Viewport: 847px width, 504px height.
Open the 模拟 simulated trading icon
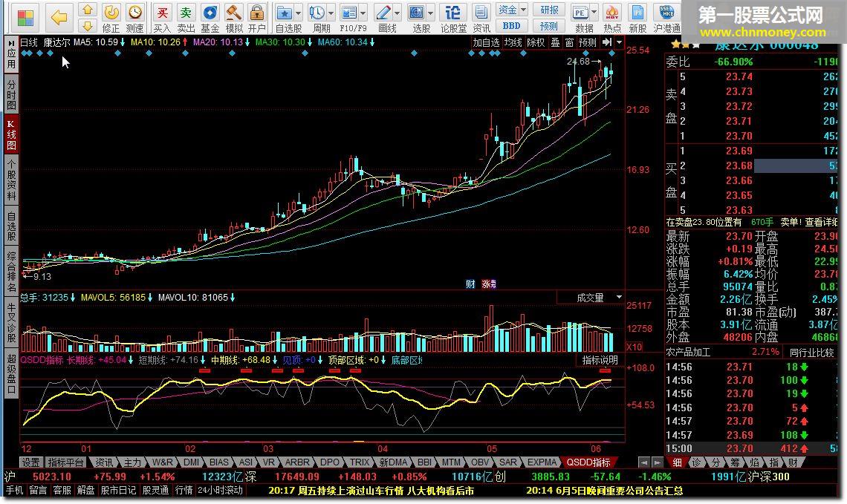pyautogui.click(x=233, y=18)
